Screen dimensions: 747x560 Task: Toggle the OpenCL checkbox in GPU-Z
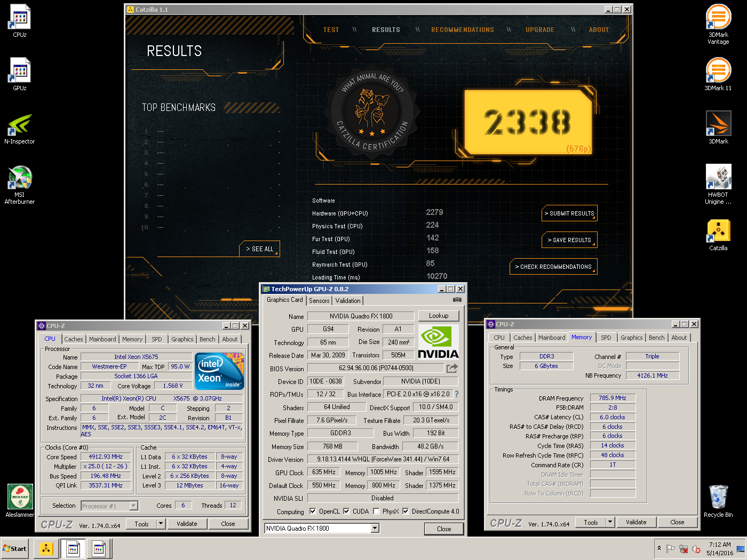point(313,511)
